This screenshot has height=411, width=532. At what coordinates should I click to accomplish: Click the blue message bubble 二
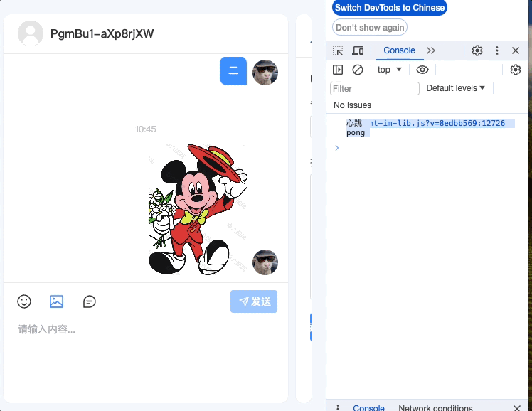[x=233, y=71]
